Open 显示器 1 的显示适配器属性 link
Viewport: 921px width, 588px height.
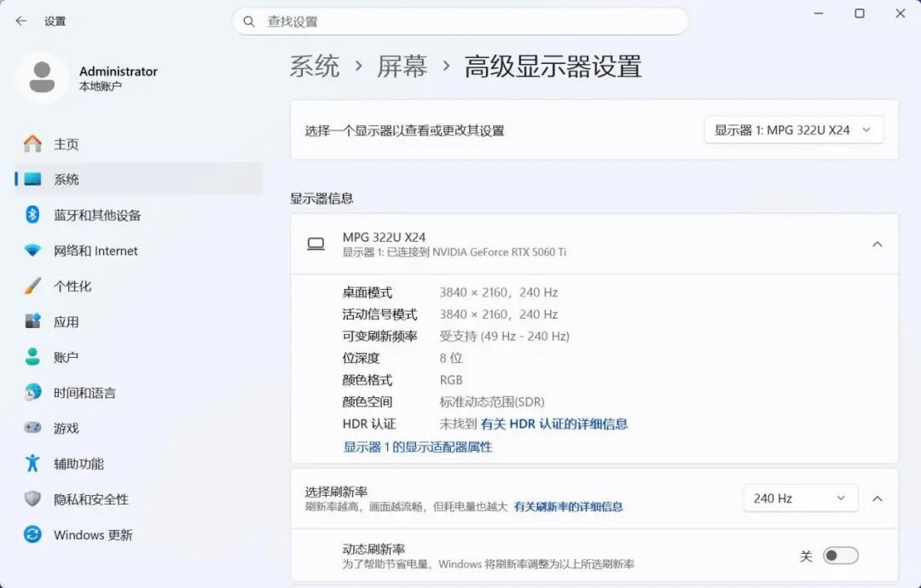click(418, 447)
